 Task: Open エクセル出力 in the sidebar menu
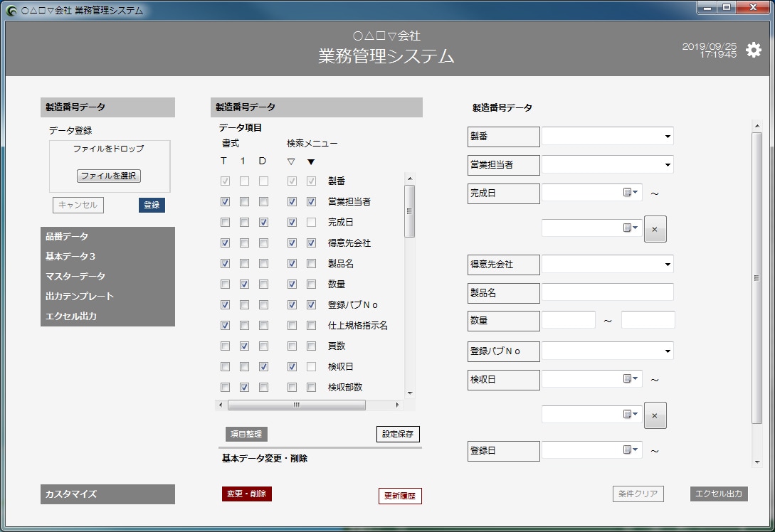pos(107,316)
